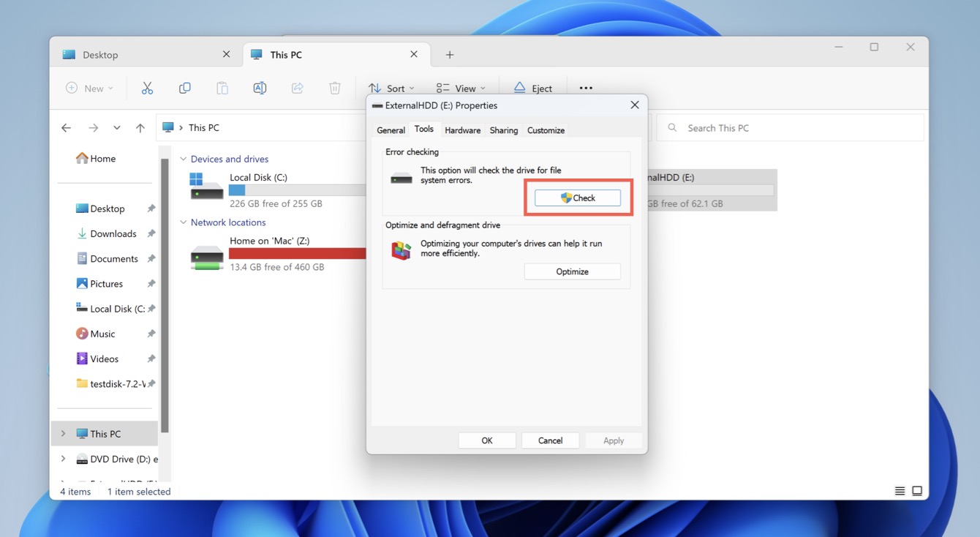This screenshot has width=980, height=537.
Task: Select Local Disk (C:) drive icon
Action: 206,187
